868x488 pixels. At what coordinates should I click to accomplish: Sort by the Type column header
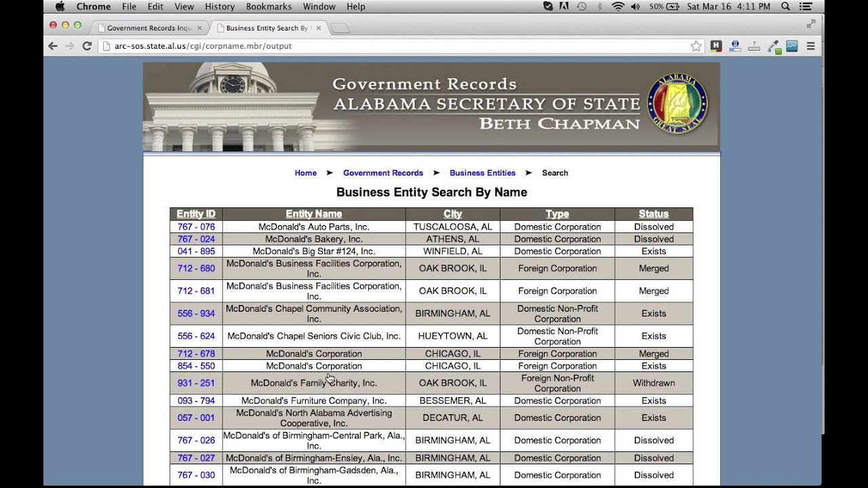(557, 214)
